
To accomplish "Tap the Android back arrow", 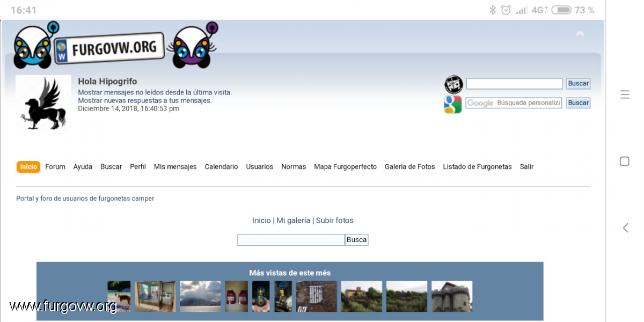I will (625, 228).
